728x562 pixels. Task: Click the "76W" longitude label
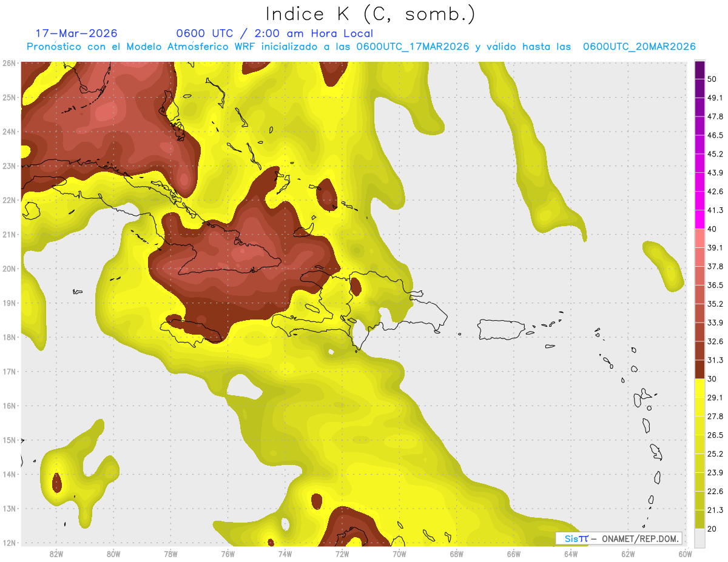pyautogui.click(x=227, y=554)
